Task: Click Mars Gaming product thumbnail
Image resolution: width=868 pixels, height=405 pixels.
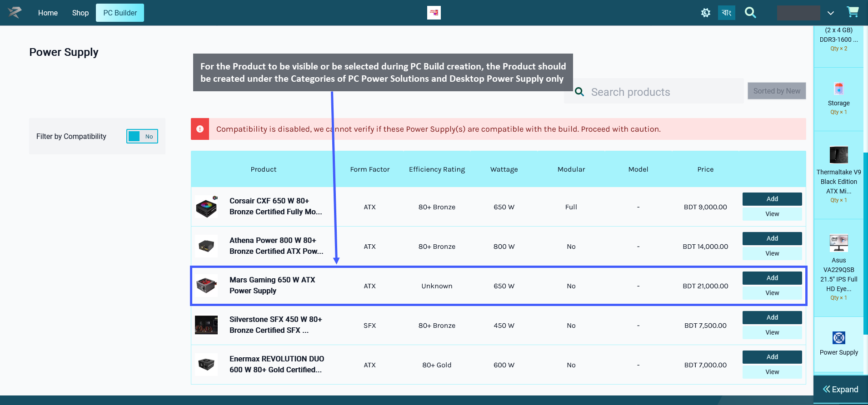Action: pyautogui.click(x=206, y=286)
